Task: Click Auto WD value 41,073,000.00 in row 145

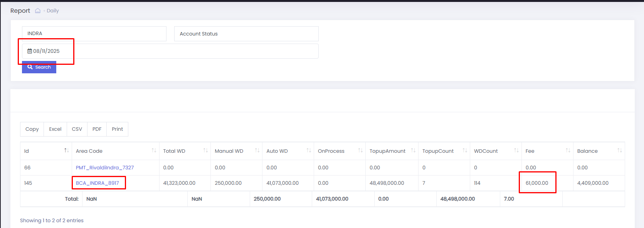Action: point(282,183)
